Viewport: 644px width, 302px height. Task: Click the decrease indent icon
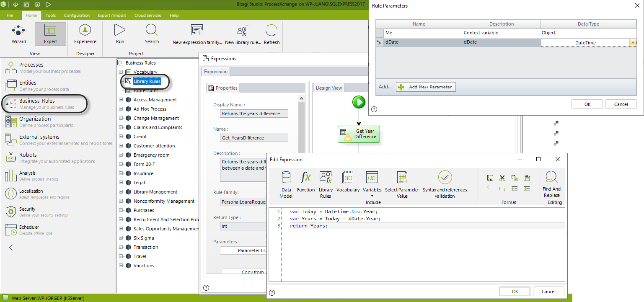click(x=515, y=189)
